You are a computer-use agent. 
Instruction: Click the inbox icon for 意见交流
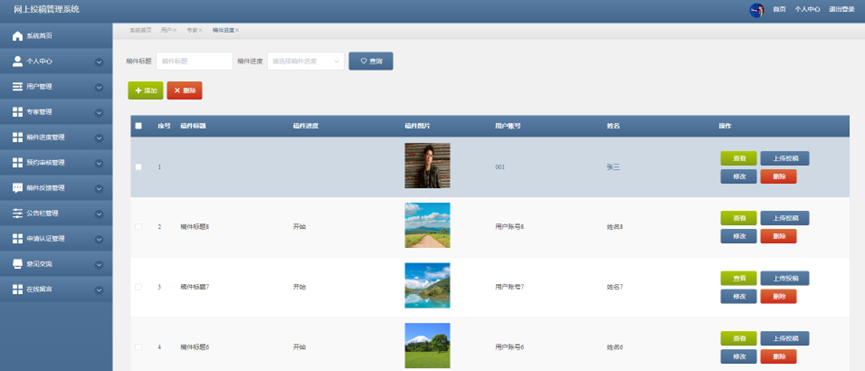click(x=18, y=264)
